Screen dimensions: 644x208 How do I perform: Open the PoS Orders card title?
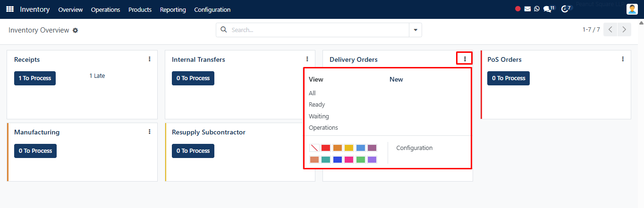(504, 59)
